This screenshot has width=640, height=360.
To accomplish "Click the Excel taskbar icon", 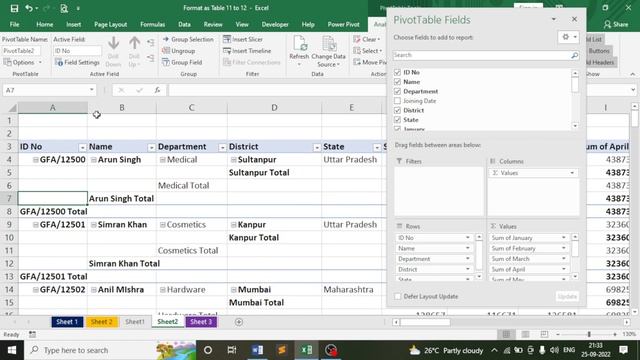I will pyautogui.click(x=307, y=350).
